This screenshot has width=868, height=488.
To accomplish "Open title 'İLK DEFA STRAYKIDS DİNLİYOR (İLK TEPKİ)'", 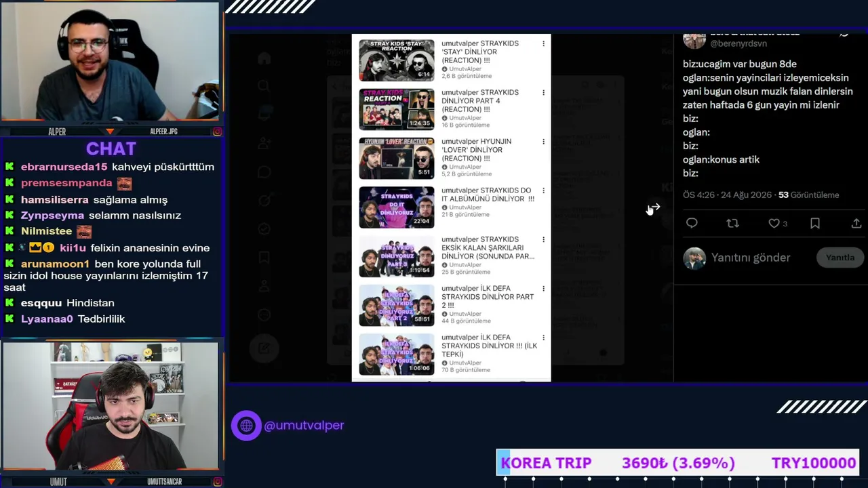I will pyautogui.click(x=489, y=346).
